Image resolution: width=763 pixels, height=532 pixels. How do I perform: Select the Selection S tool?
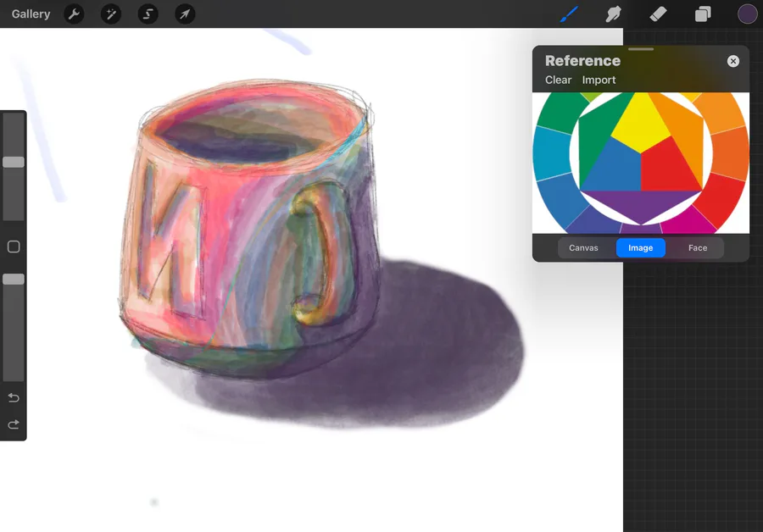tap(148, 14)
